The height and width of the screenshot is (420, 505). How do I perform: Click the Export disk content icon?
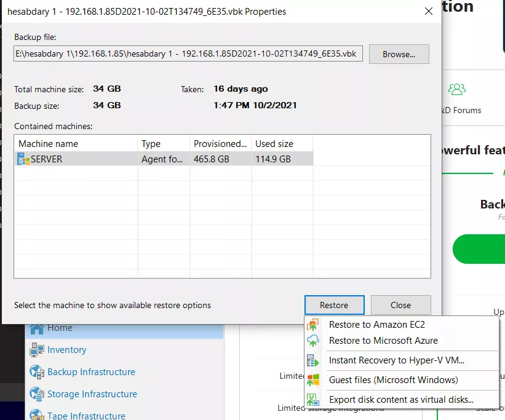tap(312, 400)
